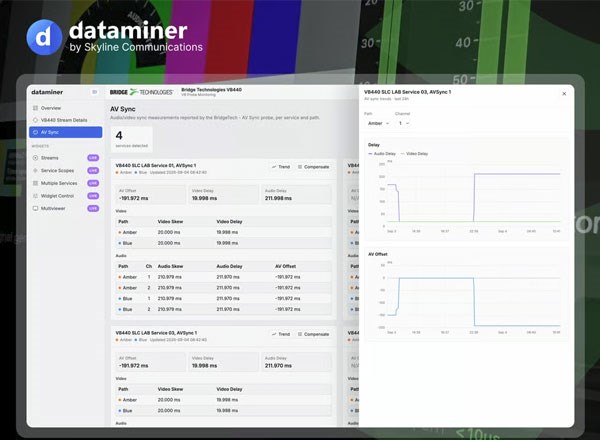The height and width of the screenshot is (440, 600).
Task: Open Trend for Service 03 AVSync 1 card
Action: tap(281, 334)
